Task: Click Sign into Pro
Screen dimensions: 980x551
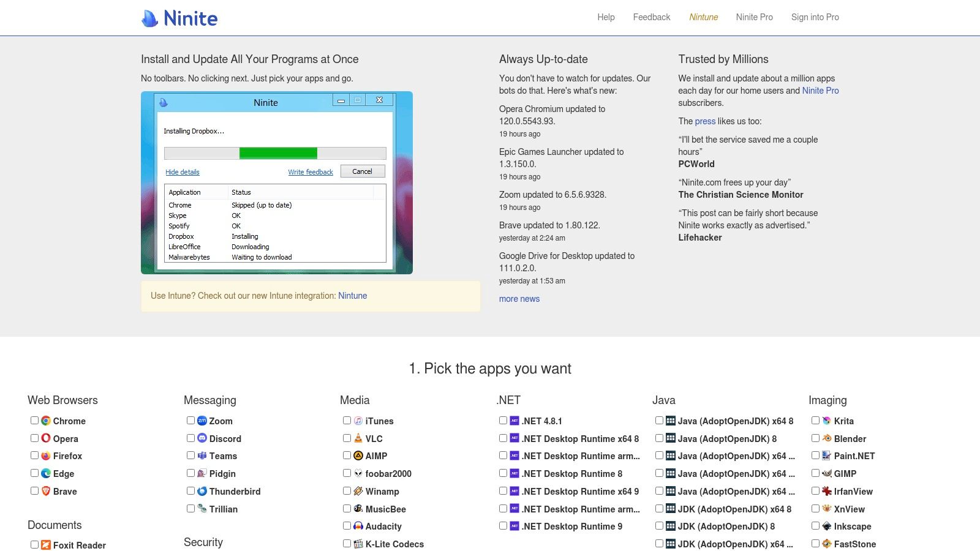Action: [815, 17]
